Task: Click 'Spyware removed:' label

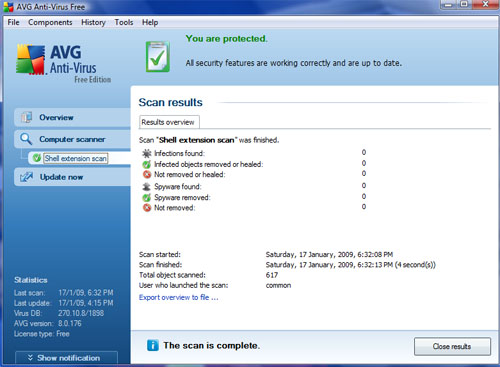Action: click(x=182, y=197)
